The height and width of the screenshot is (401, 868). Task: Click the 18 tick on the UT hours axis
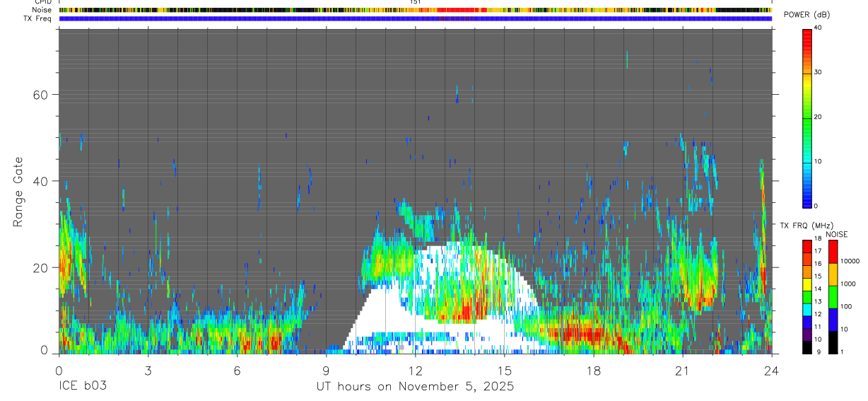[593, 370]
